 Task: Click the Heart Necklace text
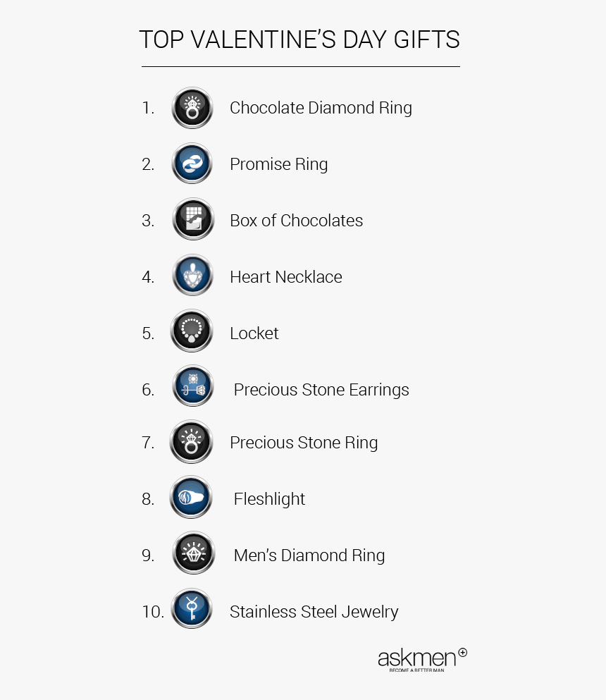pyautogui.click(x=286, y=277)
